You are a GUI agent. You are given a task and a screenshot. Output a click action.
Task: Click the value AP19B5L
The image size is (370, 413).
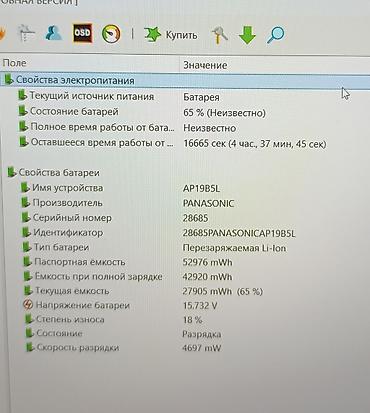tap(201, 189)
